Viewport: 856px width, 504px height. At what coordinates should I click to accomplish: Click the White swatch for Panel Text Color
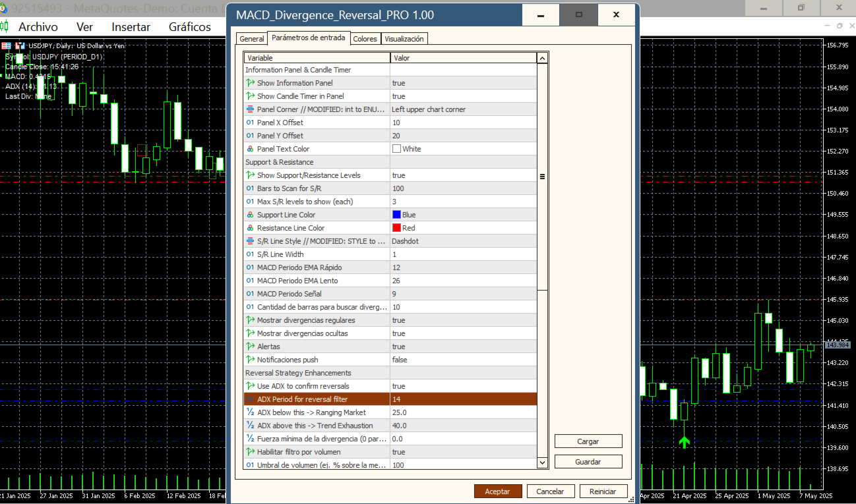(x=396, y=149)
